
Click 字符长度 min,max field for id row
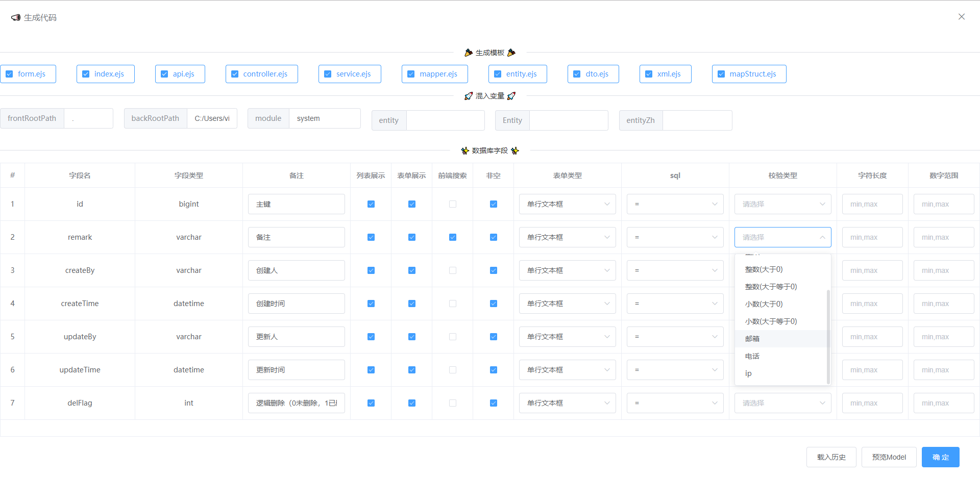pyautogui.click(x=872, y=204)
